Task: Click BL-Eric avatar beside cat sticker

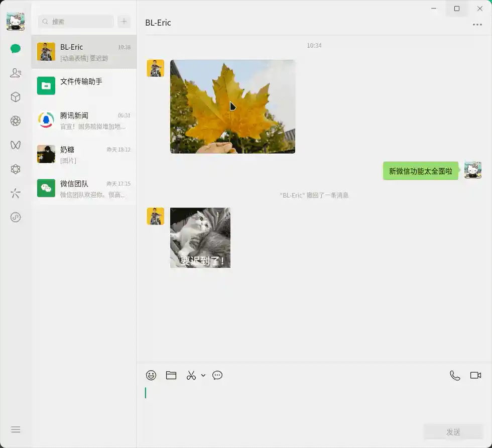Action: [155, 216]
